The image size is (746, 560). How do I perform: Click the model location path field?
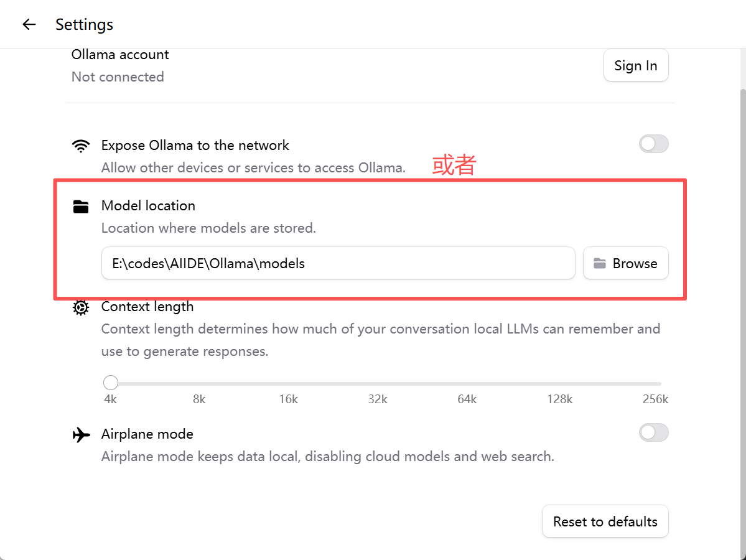338,263
